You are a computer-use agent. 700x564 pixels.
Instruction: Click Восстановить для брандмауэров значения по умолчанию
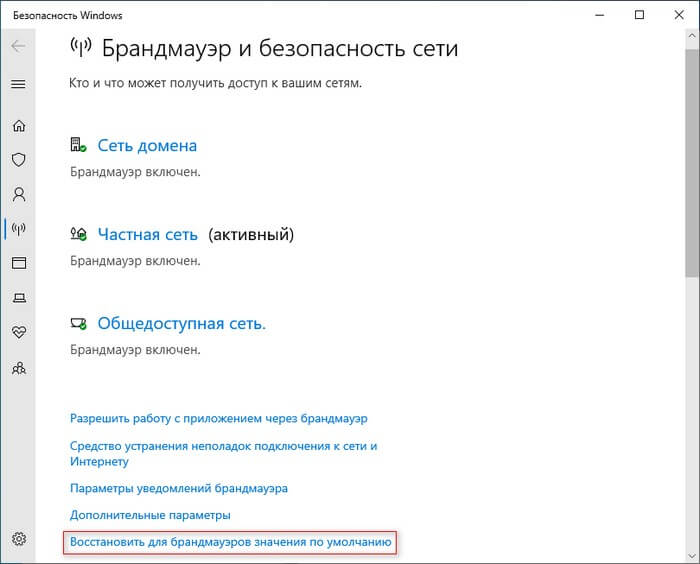230,542
